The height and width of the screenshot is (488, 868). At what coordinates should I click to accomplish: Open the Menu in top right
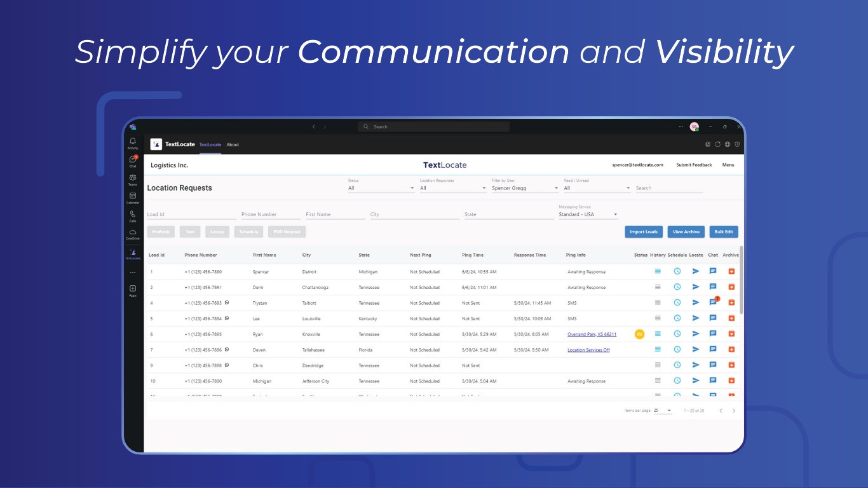tap(728, 165)
